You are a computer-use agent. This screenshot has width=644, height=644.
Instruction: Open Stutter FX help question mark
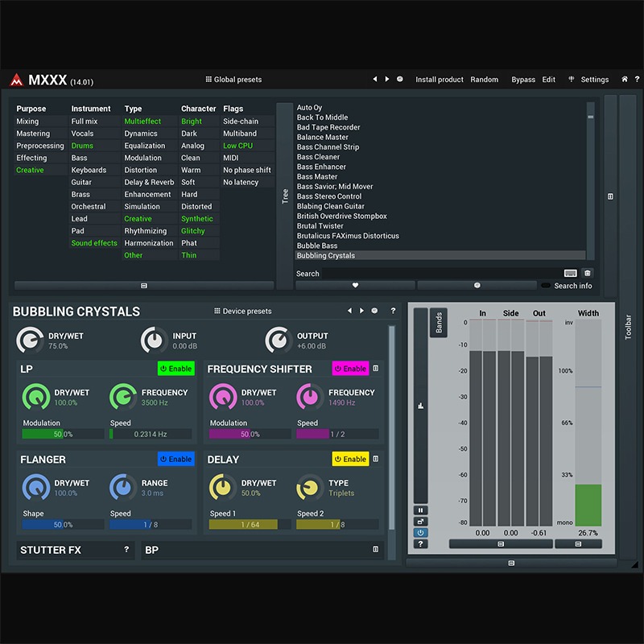click(x=126, y=549)
